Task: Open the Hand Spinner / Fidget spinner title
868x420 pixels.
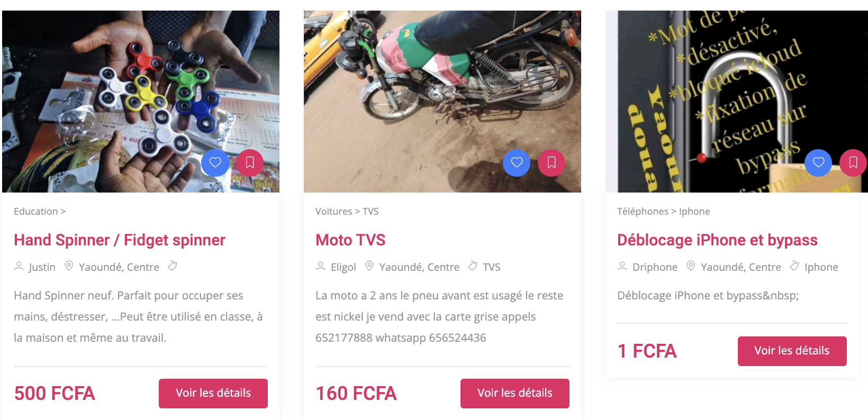Action: pos(120,240)
